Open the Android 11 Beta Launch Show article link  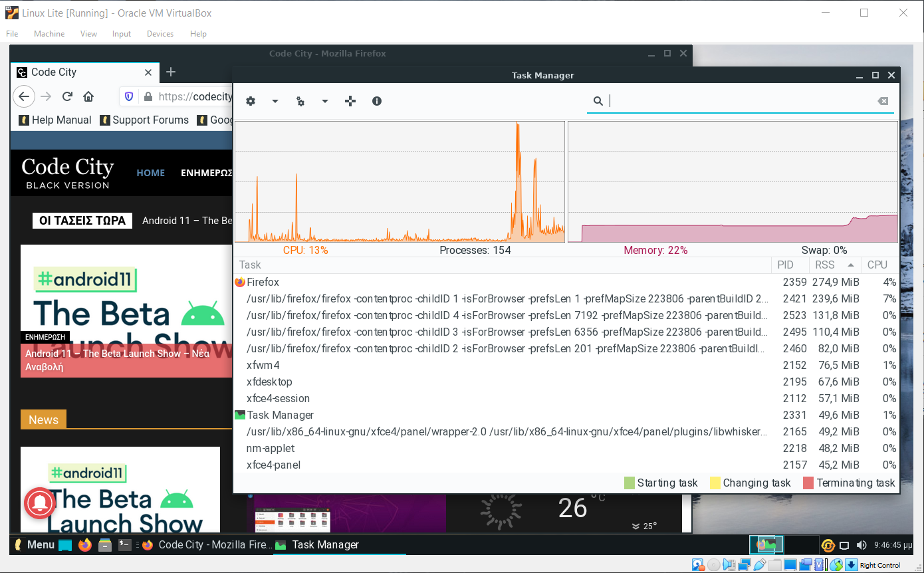click(118, 360)
